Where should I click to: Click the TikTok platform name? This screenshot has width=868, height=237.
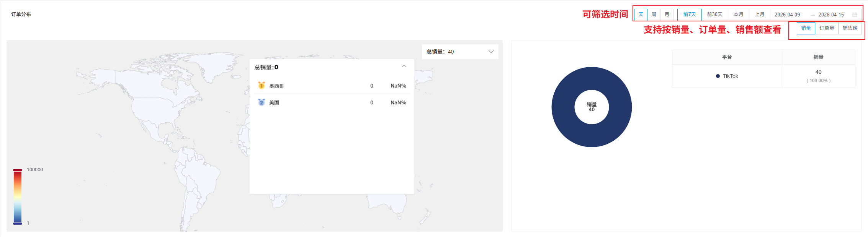(731, 76)
